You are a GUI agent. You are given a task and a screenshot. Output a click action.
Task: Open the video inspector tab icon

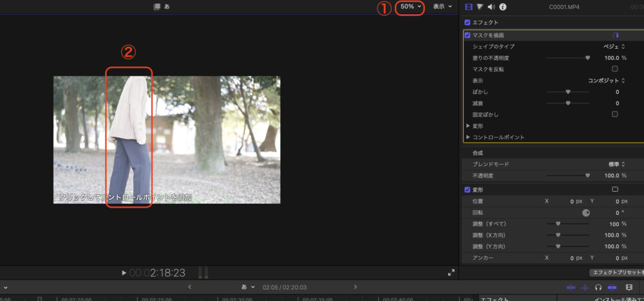pyautogui.click(x=468, y=6)
